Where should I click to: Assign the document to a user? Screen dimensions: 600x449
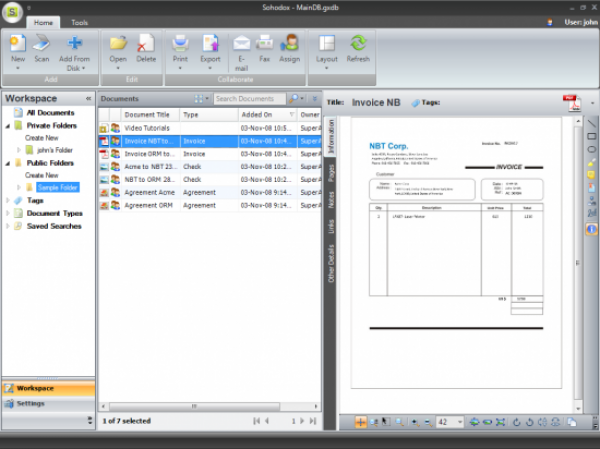point(290,47)
